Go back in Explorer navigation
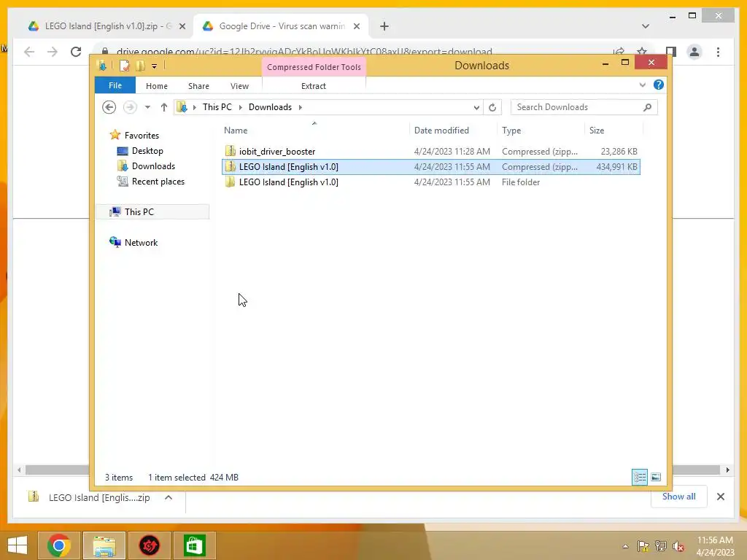This screenshot has width=747, height=560. [x=109, y=107]
